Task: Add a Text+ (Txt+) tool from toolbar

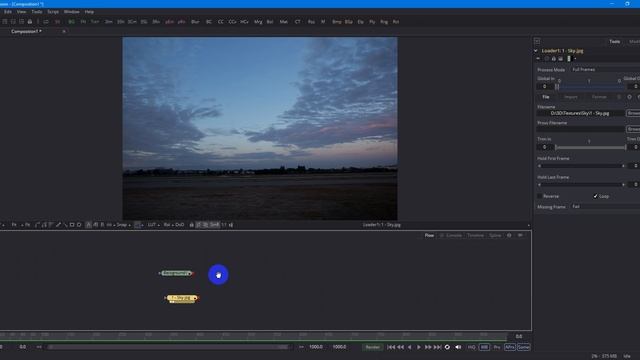Action: pos(95,22)
